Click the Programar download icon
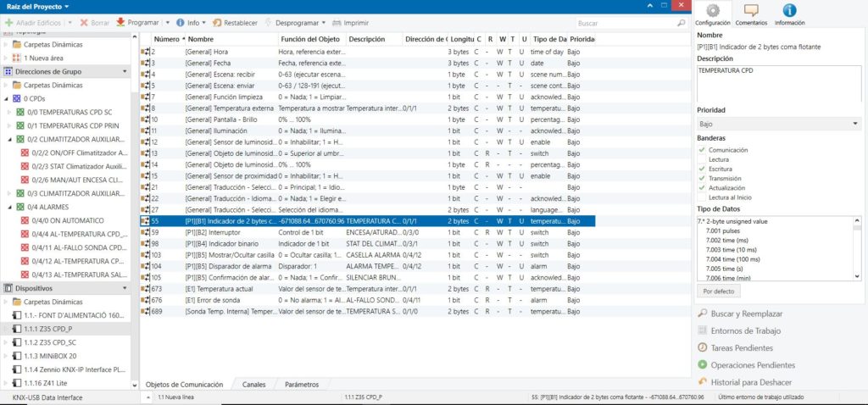Viewport: 868px width, 405px height. (x=121, y=22)
